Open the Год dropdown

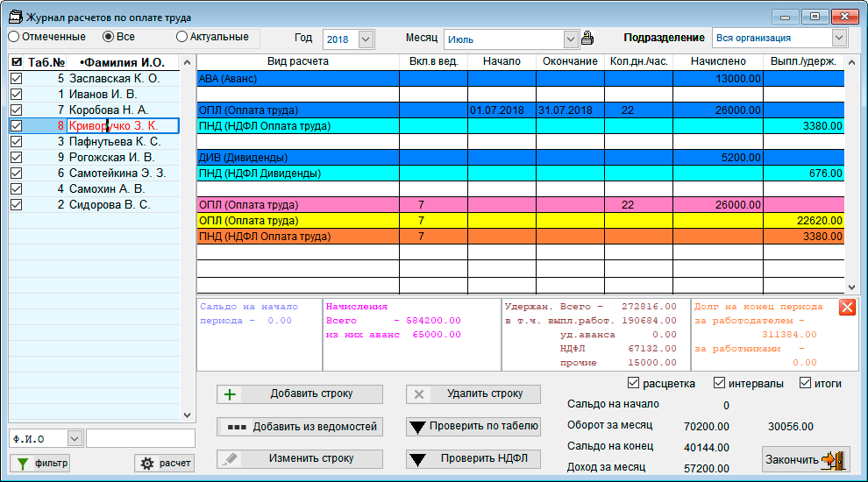point(366,39)
